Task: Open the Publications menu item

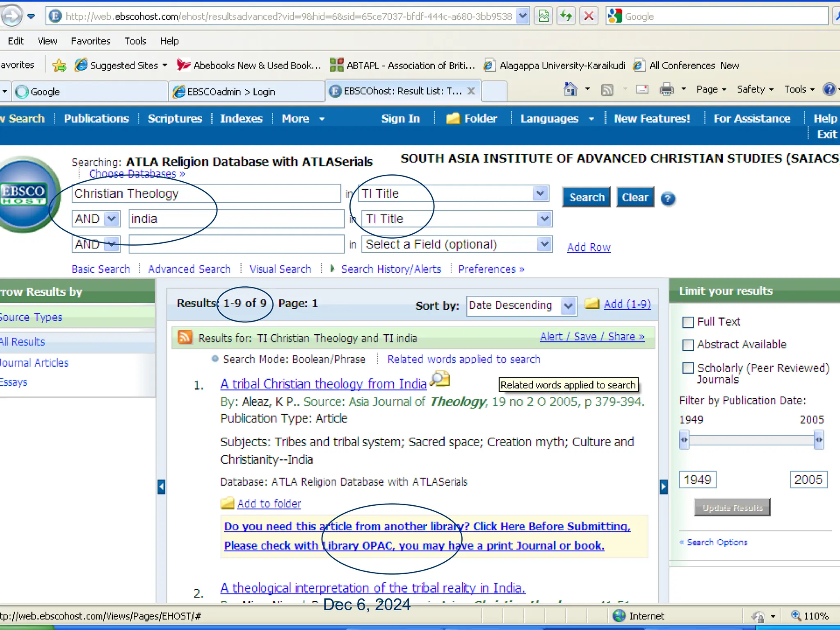Action: tap(96, 119)
